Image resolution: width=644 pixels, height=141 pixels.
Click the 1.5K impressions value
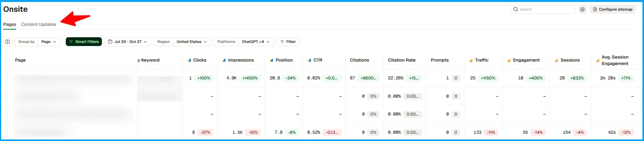[237, 132]
